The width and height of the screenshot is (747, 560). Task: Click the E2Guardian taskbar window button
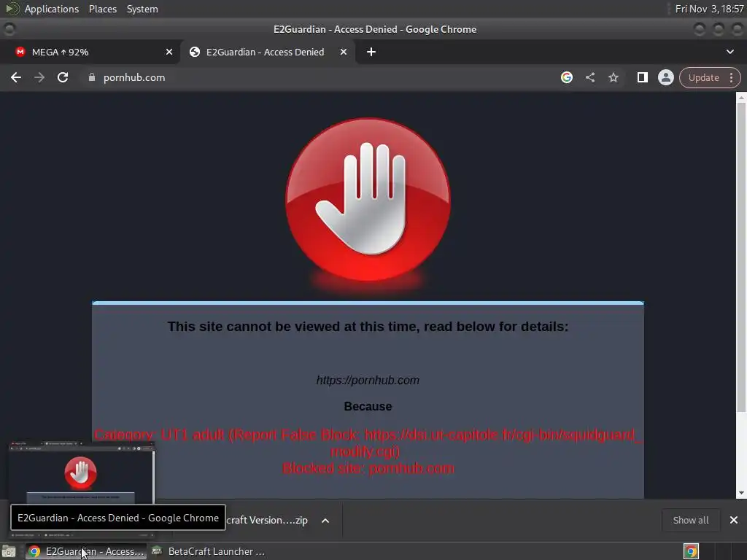[86, 551]
